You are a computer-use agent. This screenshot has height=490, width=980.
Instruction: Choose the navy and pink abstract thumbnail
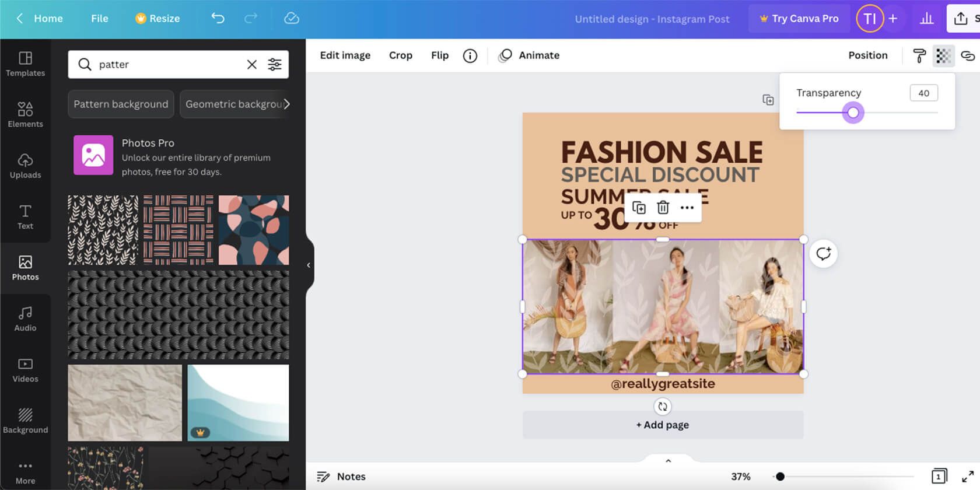(254, 230)
